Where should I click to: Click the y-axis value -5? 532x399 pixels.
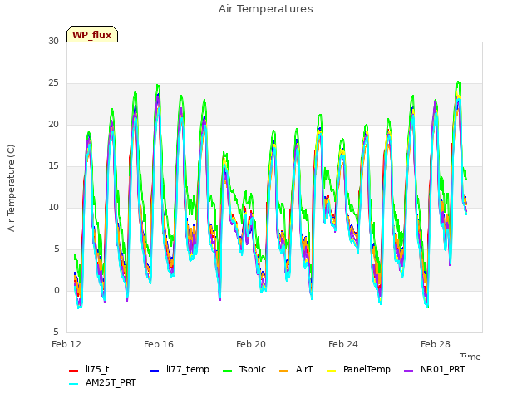coord(55,332)
